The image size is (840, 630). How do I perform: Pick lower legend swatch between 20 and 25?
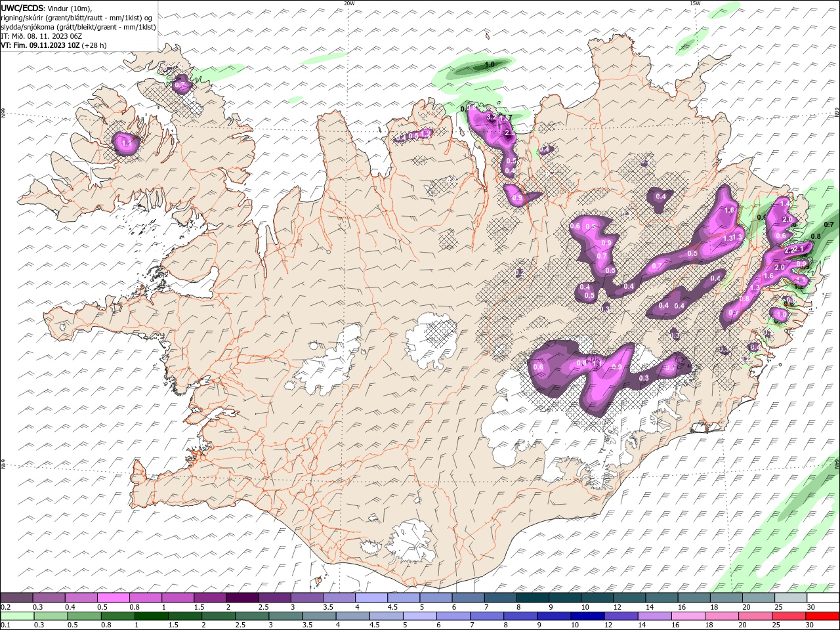(x=755, y=616)
